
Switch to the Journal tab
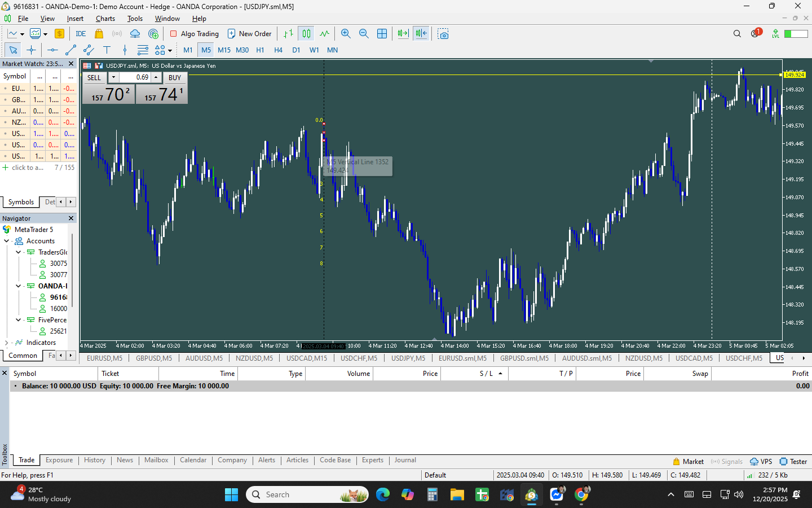[x=405, y=460]
